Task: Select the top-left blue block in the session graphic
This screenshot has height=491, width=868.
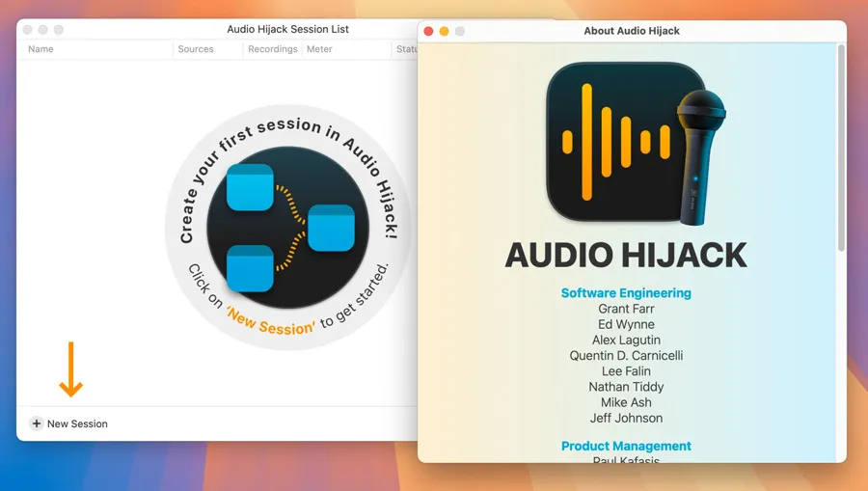Action: (x=251, y=187)
